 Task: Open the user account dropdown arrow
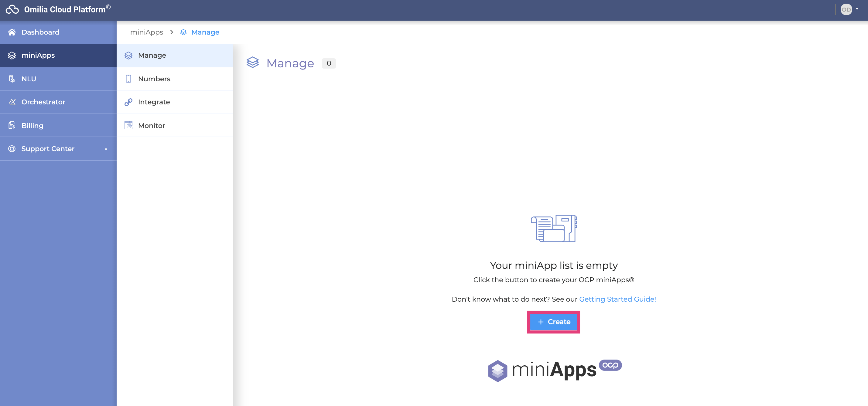point(857,9)
